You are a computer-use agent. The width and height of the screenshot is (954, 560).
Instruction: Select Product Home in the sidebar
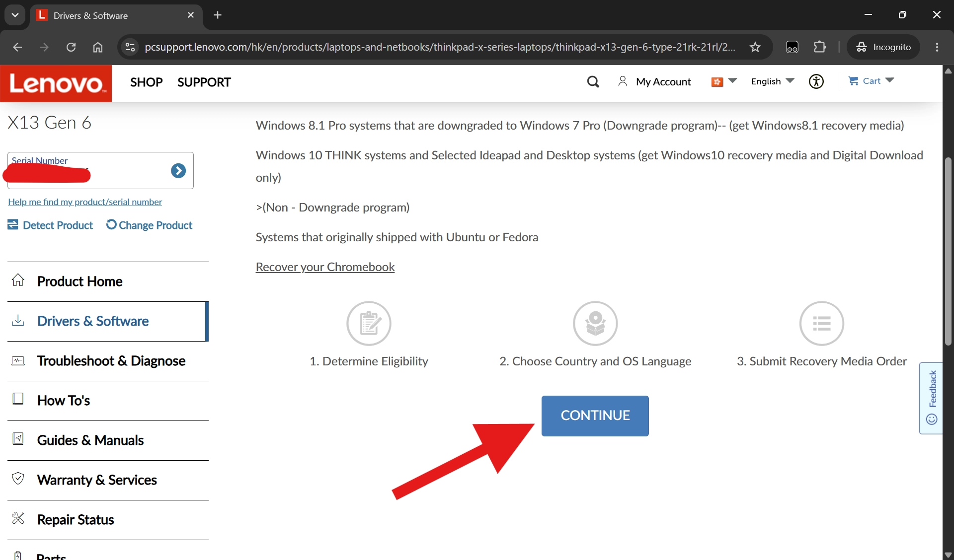click(108, 281)
